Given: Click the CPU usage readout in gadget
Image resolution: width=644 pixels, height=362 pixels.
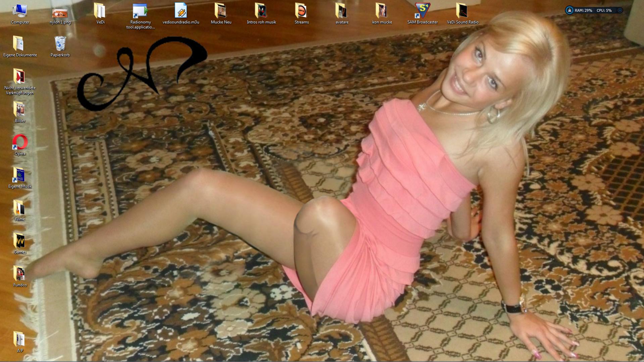Looking at the screenshot, I should pyautogui.click(x=604, y=10).
